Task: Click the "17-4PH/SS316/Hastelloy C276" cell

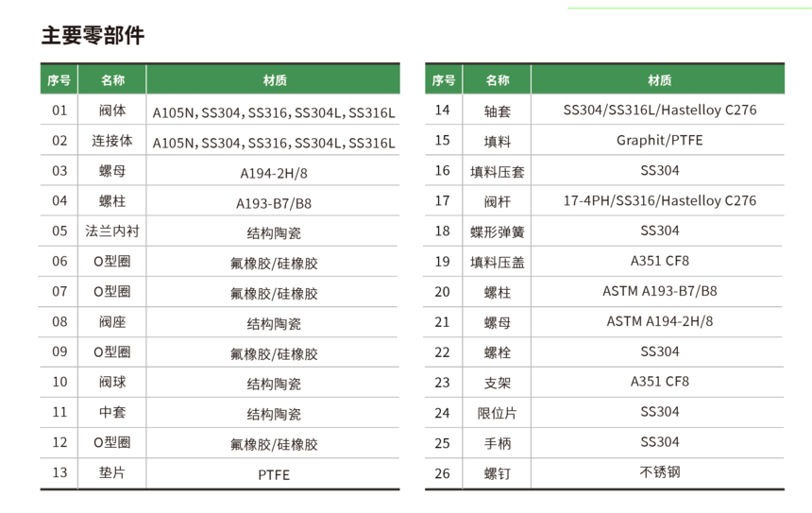Action: 659,200
